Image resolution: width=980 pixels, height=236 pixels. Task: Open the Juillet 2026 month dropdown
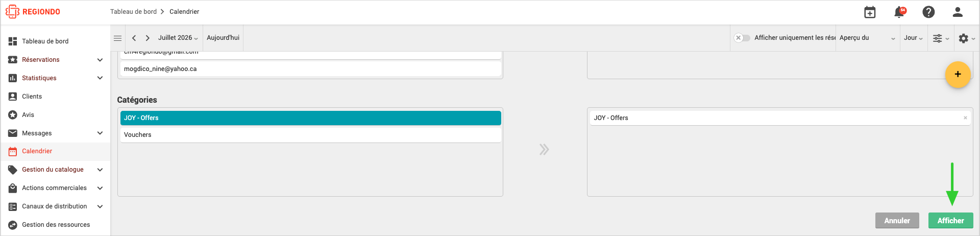(178, 38)
